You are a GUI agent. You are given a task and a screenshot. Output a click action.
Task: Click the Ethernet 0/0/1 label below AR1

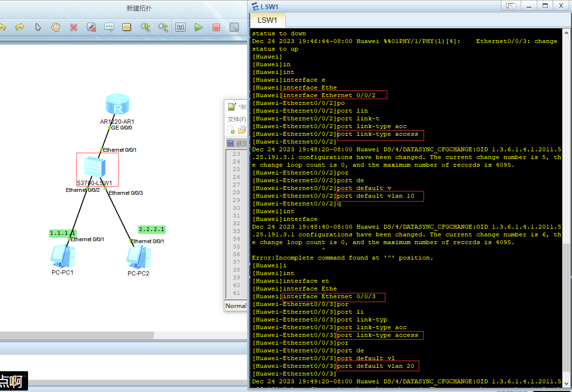pyautogui.click(x=119, y=150)
